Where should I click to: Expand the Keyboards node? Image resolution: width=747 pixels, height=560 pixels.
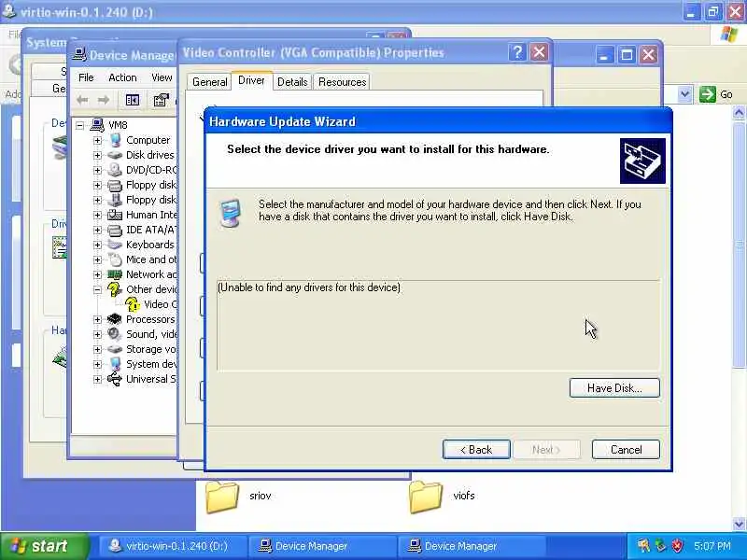97,245
